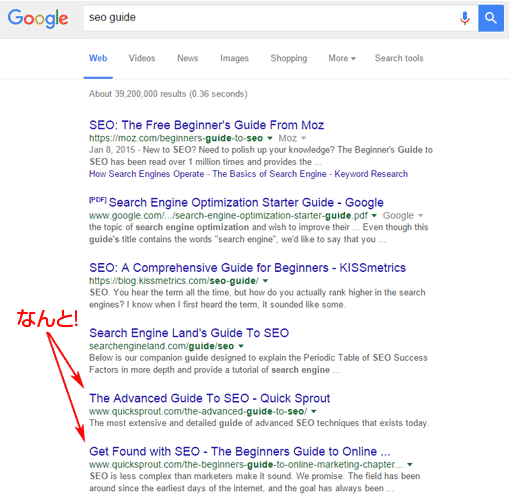Screen dimensions: 509x500
Task: Switch to the Images tab
Action: click(234, 58)
